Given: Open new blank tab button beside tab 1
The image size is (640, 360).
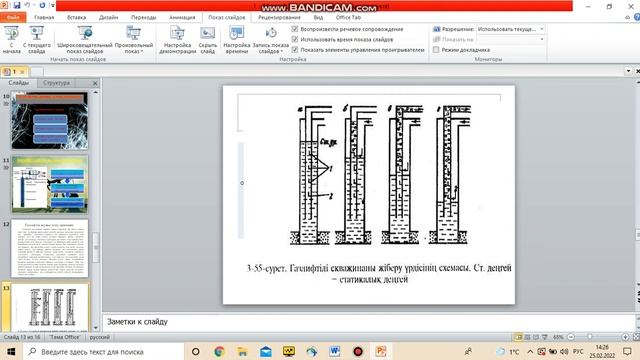Looking at the screenshot, I should [x=37, y=72].
